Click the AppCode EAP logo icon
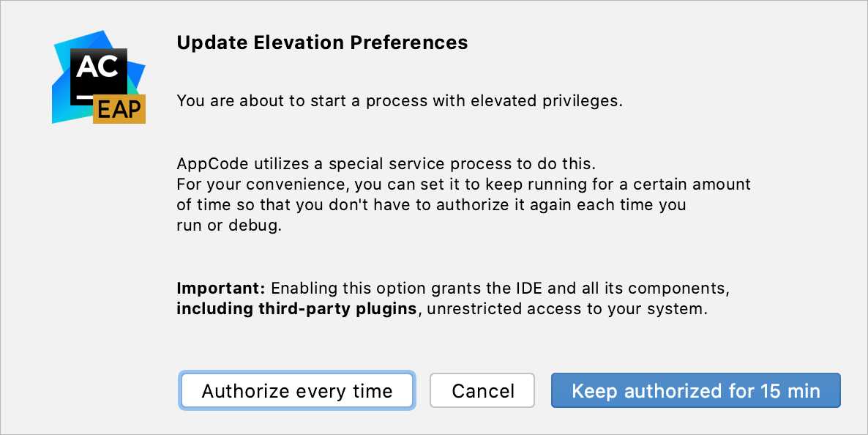868x435 pixels. 99,78
